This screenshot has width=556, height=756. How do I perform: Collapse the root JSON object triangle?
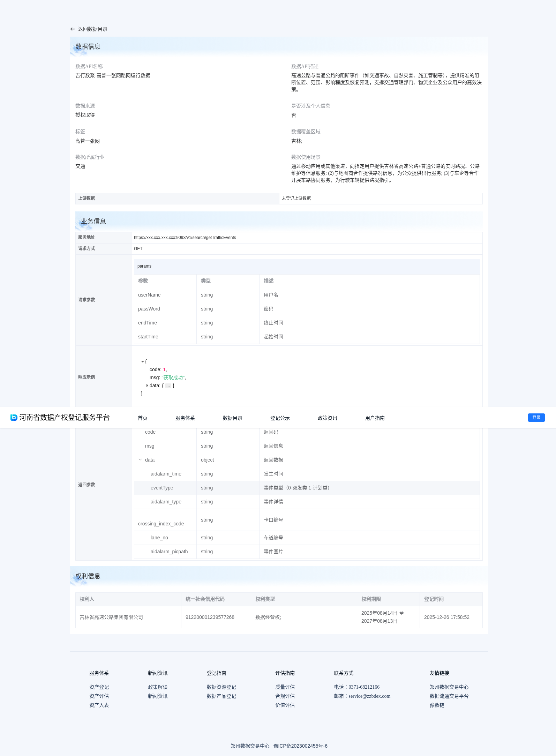coord(142,362)
